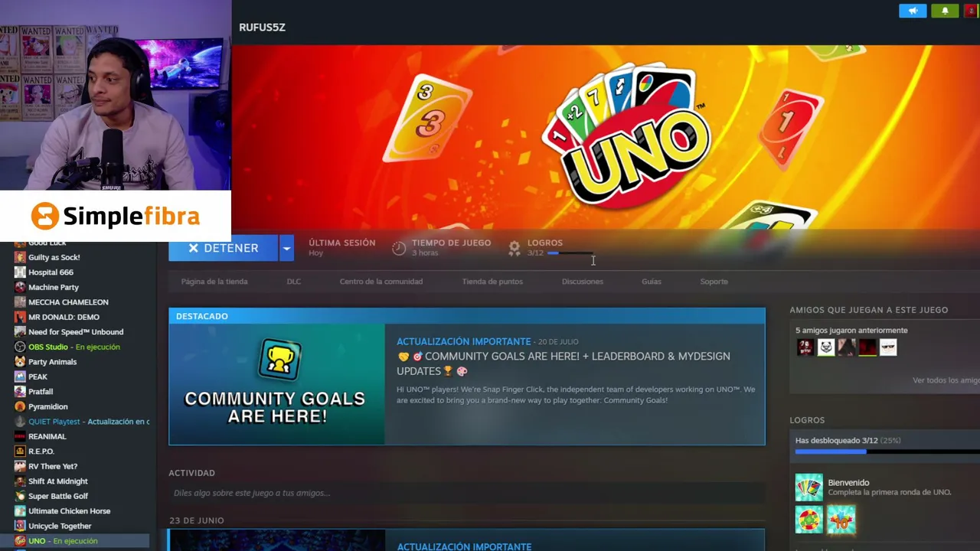Click the playtime clock icon
The width and height of the screenshot is (980, 551).
pyautogui.click(x=399, y=248)
